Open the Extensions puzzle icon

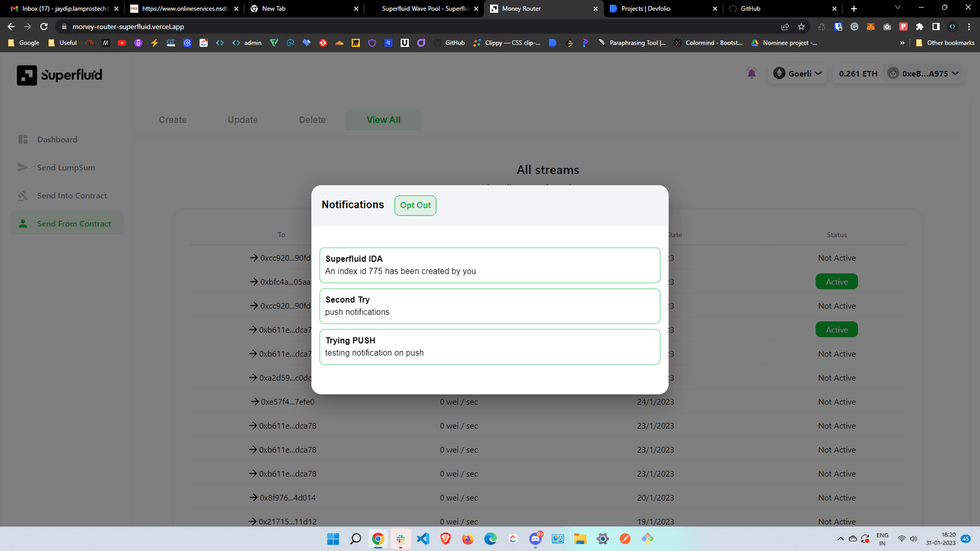(919, 27)
